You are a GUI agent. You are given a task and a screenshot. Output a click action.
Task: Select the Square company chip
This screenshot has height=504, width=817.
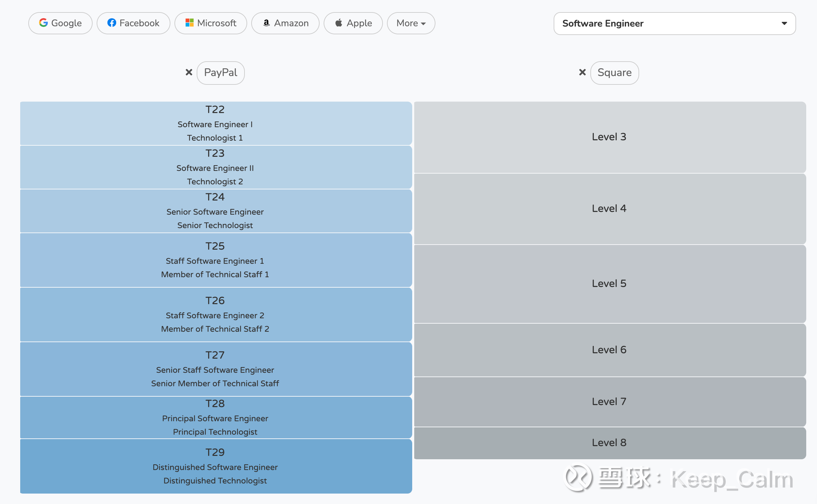click(614, 73)
